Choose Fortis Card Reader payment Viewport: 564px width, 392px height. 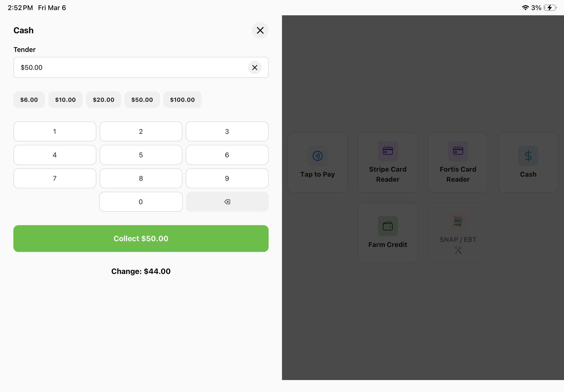click(458, 163)
